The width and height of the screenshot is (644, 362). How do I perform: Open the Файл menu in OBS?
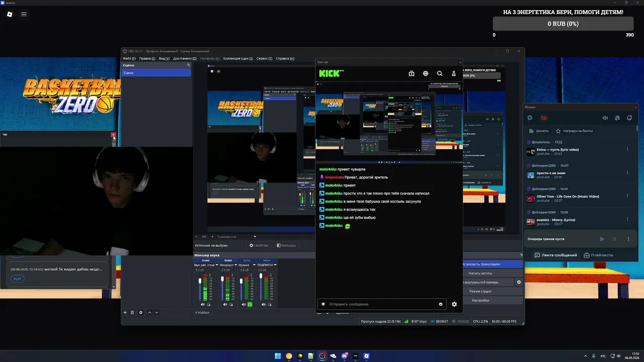pyautogui.click(x=129, y=58)
